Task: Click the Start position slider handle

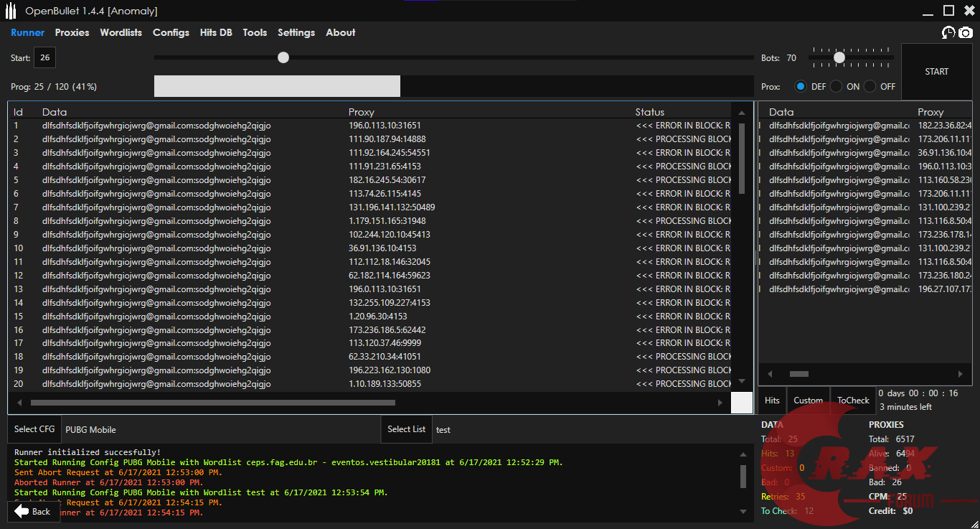Action: click(x=283, y=57)
